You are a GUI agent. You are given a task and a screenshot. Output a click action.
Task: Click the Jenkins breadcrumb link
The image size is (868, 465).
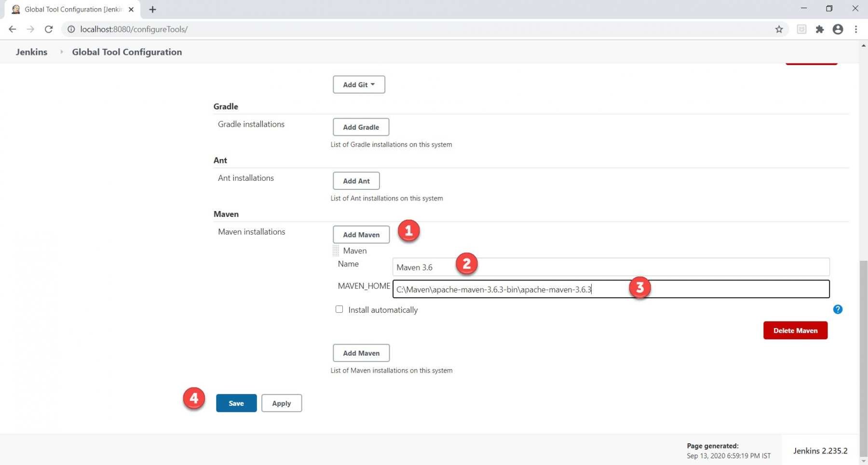(x=31, y=52)
